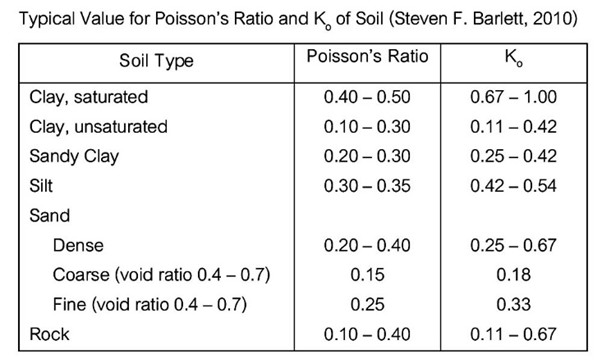Click the table title about Poisson's Ratio

pyautogui.click(x=298, y=18)
